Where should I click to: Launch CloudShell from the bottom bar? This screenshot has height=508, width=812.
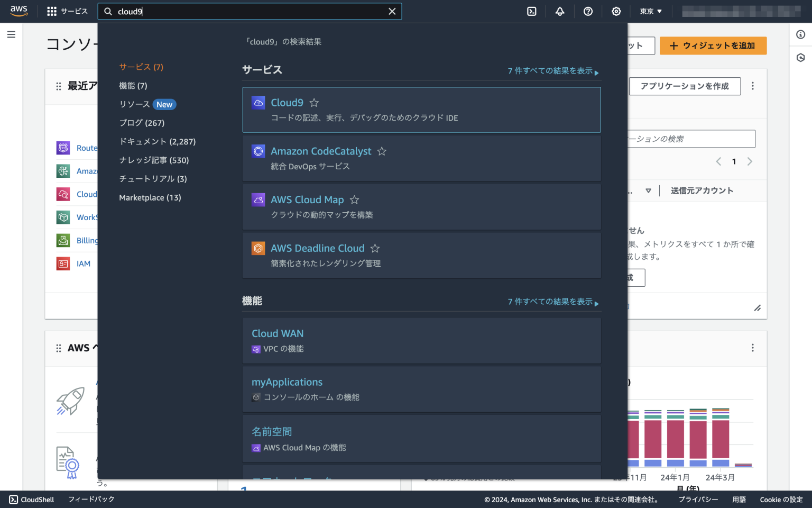pyautogui.click(x=31, y=499)
